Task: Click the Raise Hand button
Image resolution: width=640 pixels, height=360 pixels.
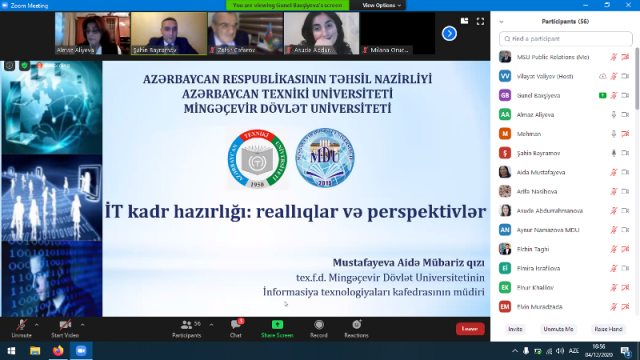Action: [x=608, y=329]
